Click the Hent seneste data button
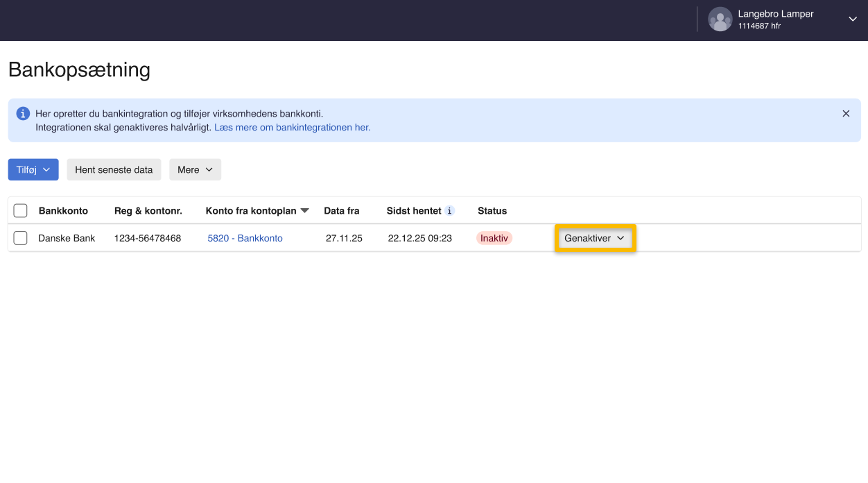 pos(114,169)
